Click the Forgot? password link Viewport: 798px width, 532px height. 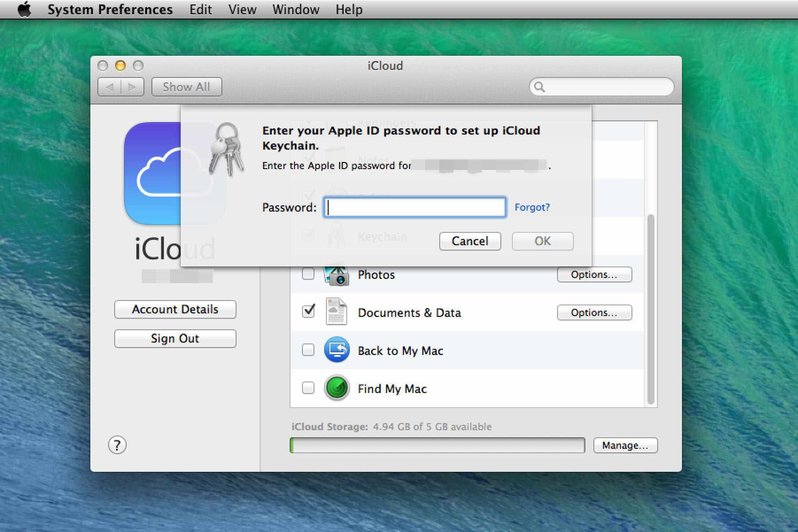532,207
